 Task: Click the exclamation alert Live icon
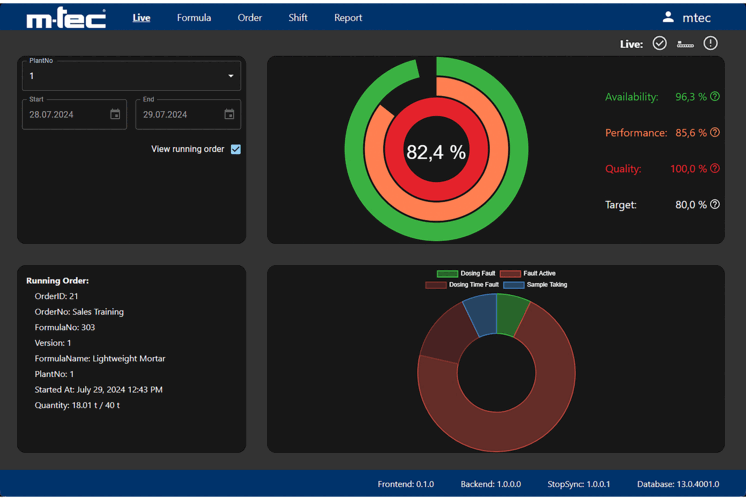click(711, 43)
